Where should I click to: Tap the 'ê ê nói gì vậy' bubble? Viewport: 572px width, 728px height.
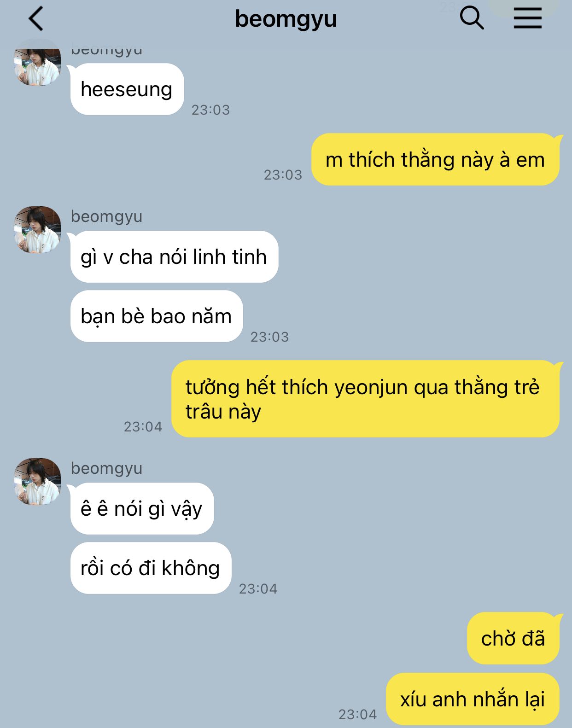click(x=142, y=509)
